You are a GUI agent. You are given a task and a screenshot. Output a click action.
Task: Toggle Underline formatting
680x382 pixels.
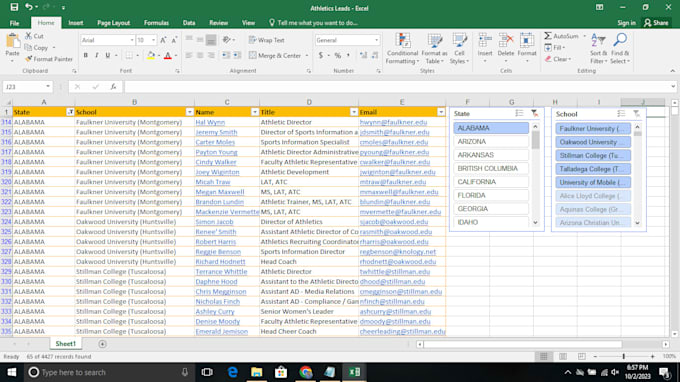(108, 56)
